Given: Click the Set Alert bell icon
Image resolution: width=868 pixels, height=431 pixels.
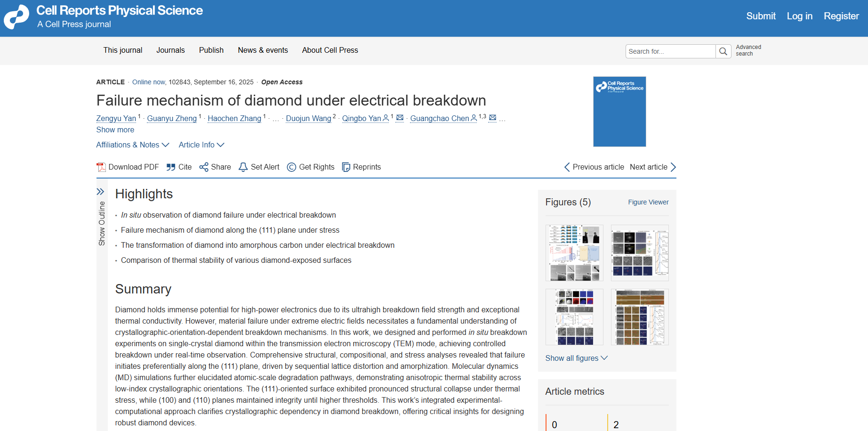Looking at the screenshot, I should point(243,167).
